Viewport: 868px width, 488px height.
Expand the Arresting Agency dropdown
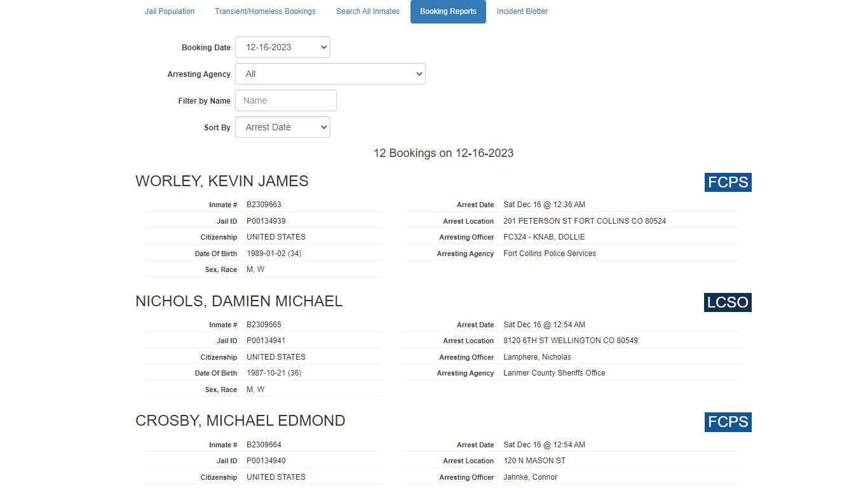pyautogui.click(x=330, y=74)
